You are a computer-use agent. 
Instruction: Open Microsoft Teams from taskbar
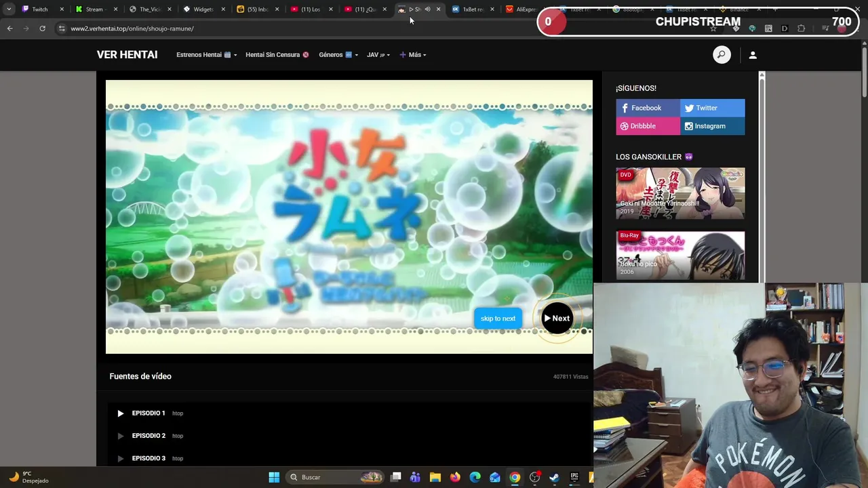(415, 477)
